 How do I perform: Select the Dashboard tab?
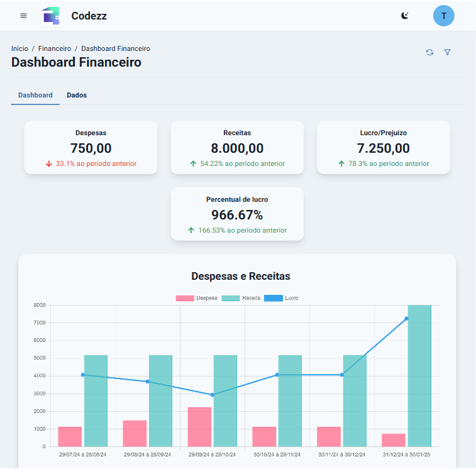point(35,95)
